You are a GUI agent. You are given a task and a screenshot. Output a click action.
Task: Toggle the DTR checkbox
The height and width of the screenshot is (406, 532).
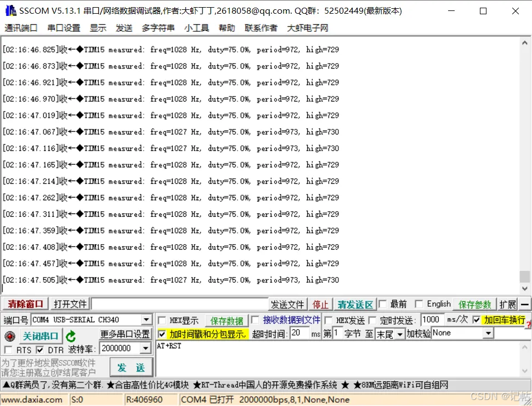pos(39,349)
